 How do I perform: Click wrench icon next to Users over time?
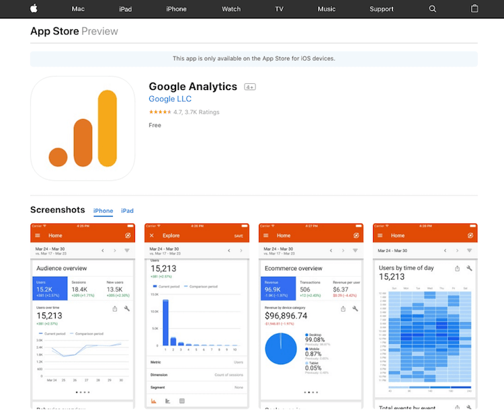tap(127, 308)
